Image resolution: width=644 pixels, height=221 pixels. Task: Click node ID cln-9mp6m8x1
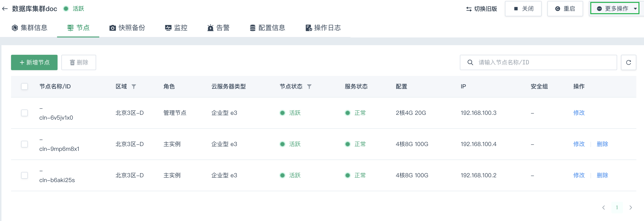click(59, 149)
